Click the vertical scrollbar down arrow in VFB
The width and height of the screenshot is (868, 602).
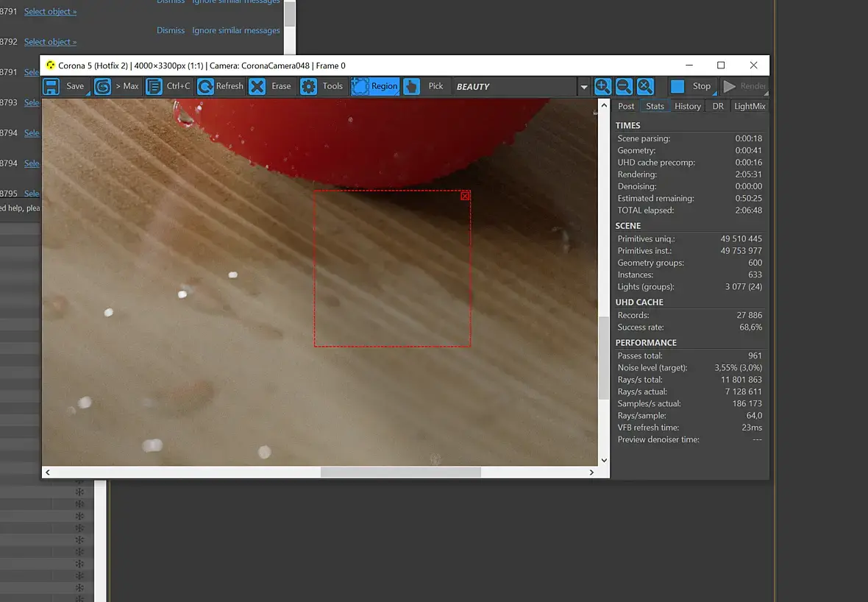click(604, 460)
